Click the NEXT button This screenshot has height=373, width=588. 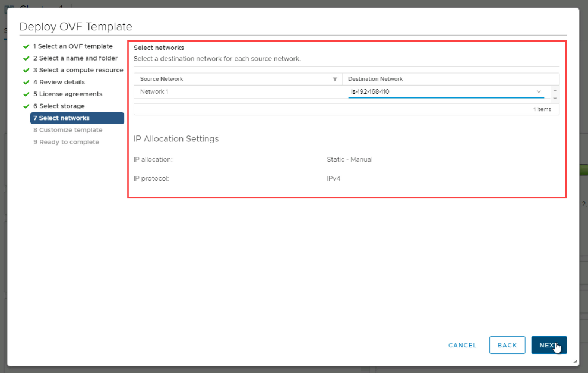[549, 345]
